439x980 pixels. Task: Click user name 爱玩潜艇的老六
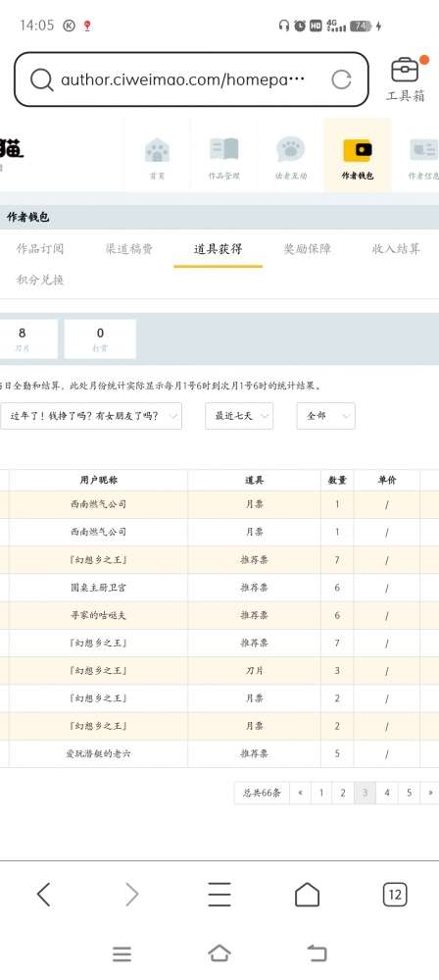tap(98, 753)
